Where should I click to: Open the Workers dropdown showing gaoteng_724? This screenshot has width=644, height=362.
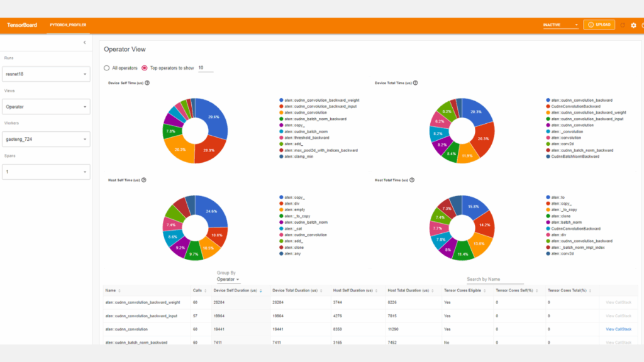(x=46, y=140)
